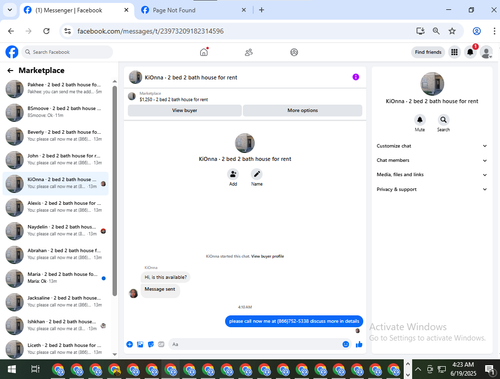This screenshot has height=379, width=500.
Task: Expand Customize chat section
Action: pos(432,146)
